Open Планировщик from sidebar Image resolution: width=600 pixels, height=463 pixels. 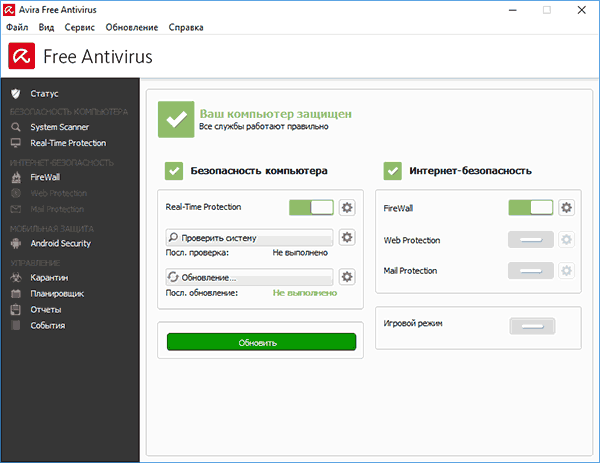click(x=56, y=293)
